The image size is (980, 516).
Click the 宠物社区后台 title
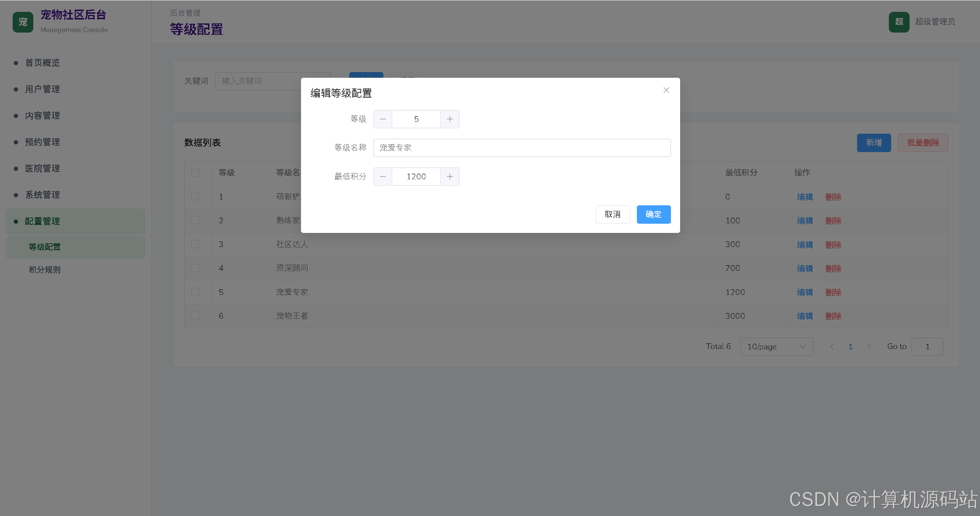pos(73,15)
